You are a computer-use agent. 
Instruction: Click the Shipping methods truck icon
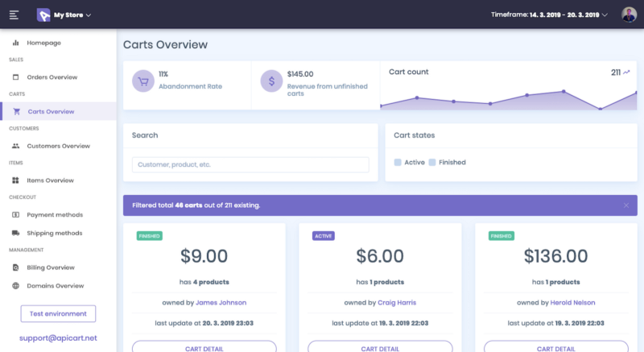coord(15,233)
